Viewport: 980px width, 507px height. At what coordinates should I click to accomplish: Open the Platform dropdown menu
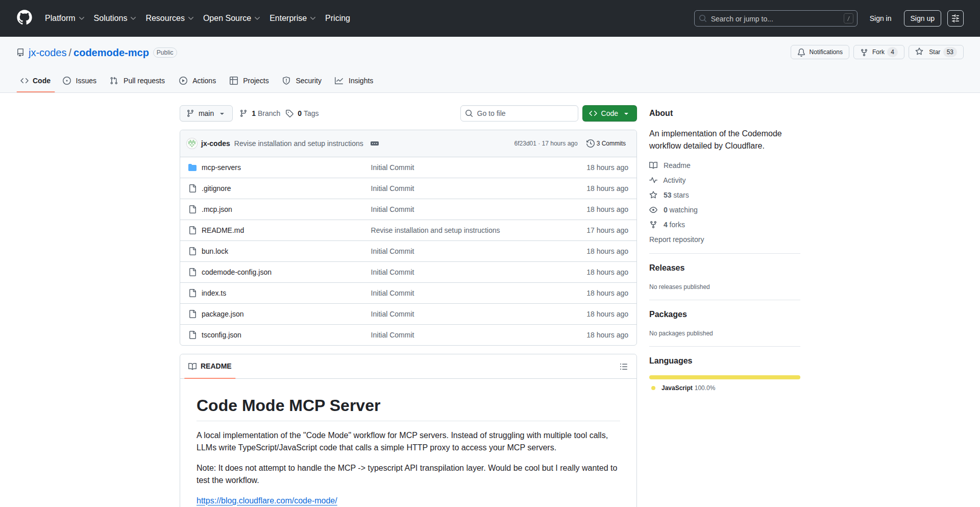(x=64, y=18)
